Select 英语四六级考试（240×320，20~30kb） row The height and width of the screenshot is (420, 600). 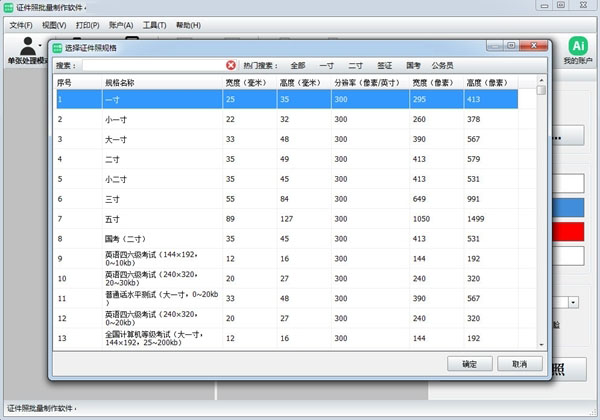(287, 278)
